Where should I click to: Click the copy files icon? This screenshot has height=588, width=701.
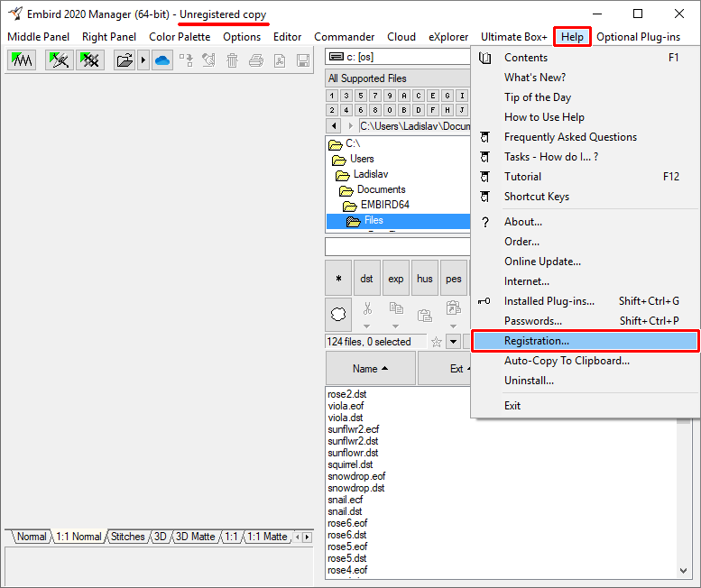point(396,308)
